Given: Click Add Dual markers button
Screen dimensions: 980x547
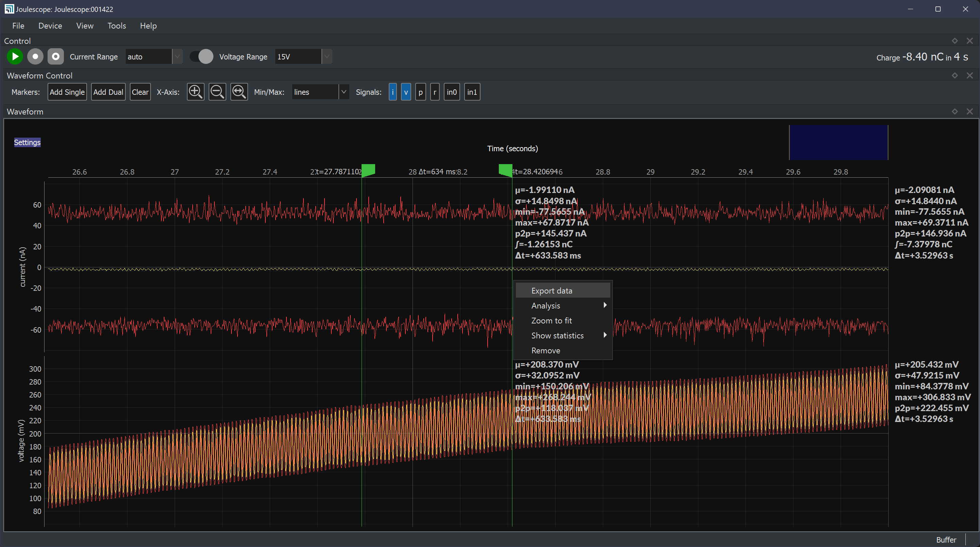Looking at the screenshot, I should [x=108, y=92].
